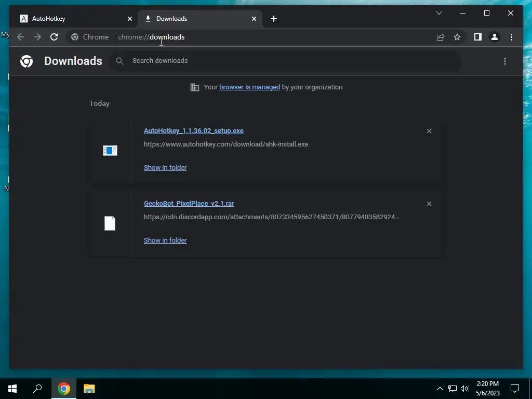Select the Downloads tab
The image size is (532, 399).
pyautogui.click(x=199, y=19)
